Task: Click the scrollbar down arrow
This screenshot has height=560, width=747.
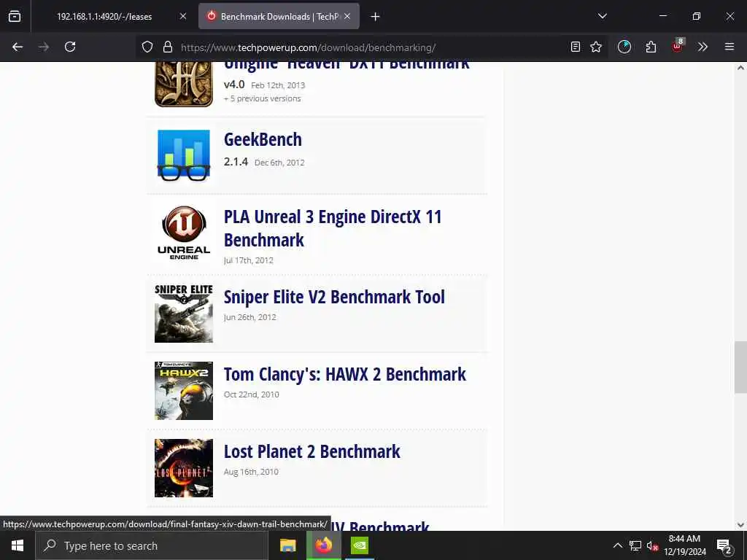Action: coord(740,525)
